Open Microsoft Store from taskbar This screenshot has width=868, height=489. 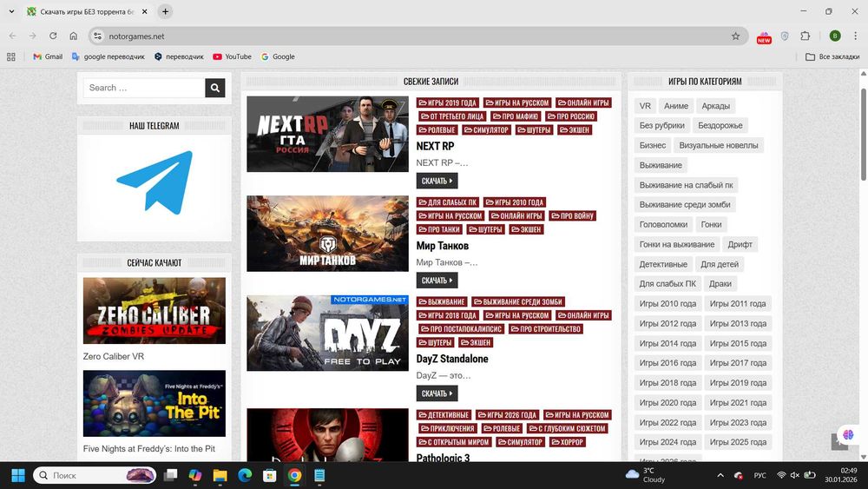tap(270, 475)
